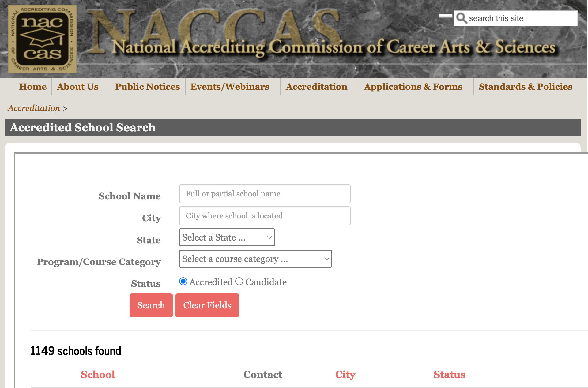Open Standards & Policies menu
The height and width of the screenshot is (388, 588).
(526, 87)
